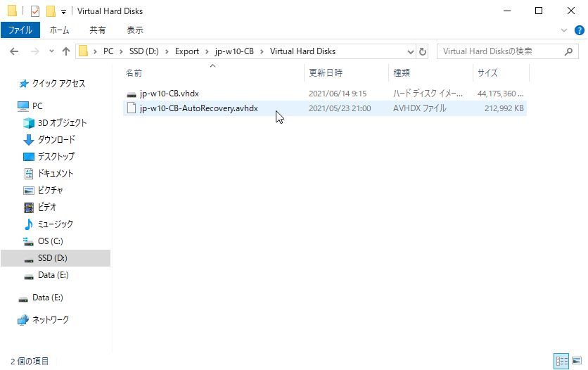Sort by the 更新日時 column header
Screen dimensions: 588x370
pos(347,72)
